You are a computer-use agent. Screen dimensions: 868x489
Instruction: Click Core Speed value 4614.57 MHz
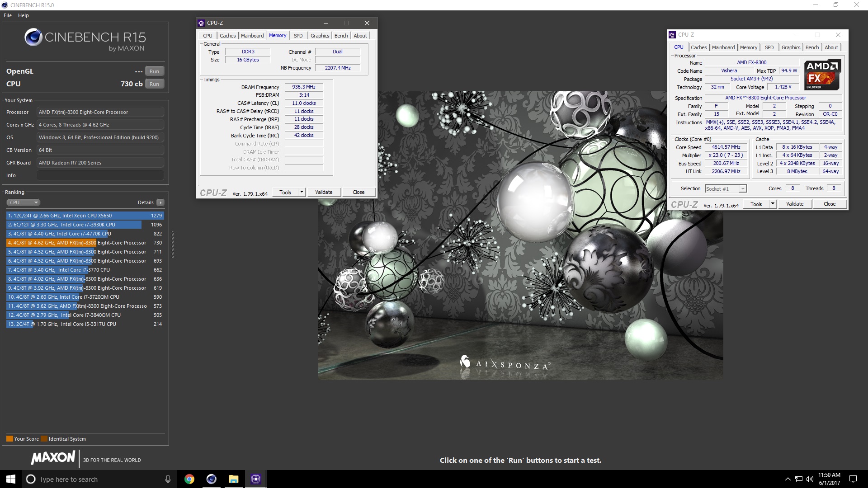click(x=726, y=147)
